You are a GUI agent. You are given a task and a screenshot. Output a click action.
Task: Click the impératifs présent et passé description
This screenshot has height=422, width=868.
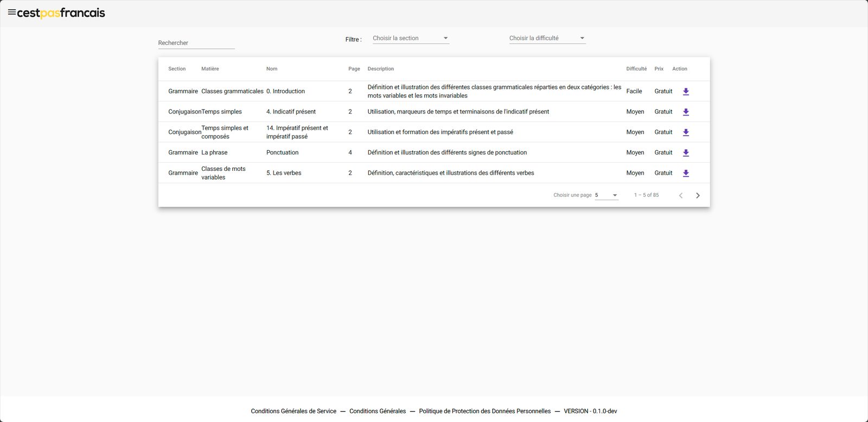click(441, 132)
